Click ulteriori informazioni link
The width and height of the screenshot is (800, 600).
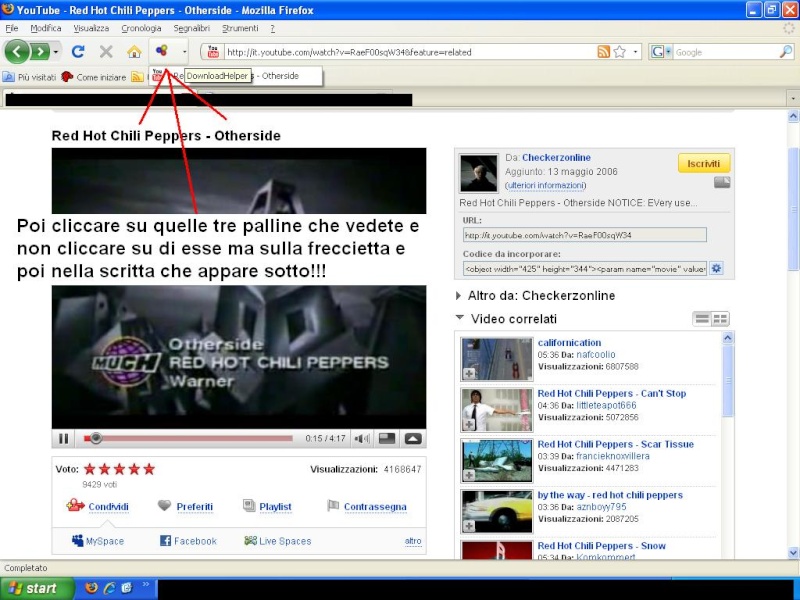pyautogui.click(x=545, y=185)
